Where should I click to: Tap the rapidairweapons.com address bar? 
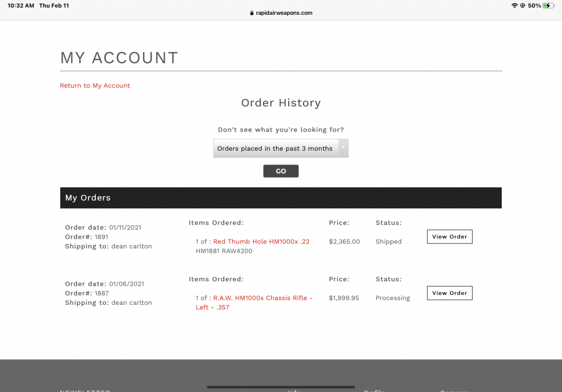[281, 13]
